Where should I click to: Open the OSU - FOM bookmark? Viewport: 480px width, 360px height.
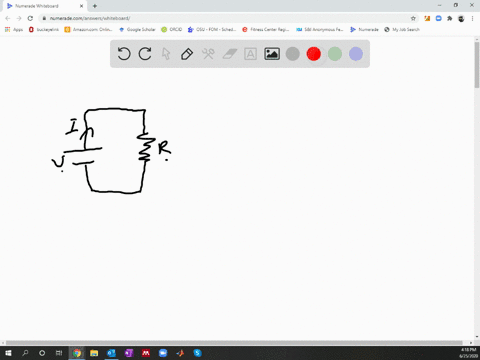point(212,30)
